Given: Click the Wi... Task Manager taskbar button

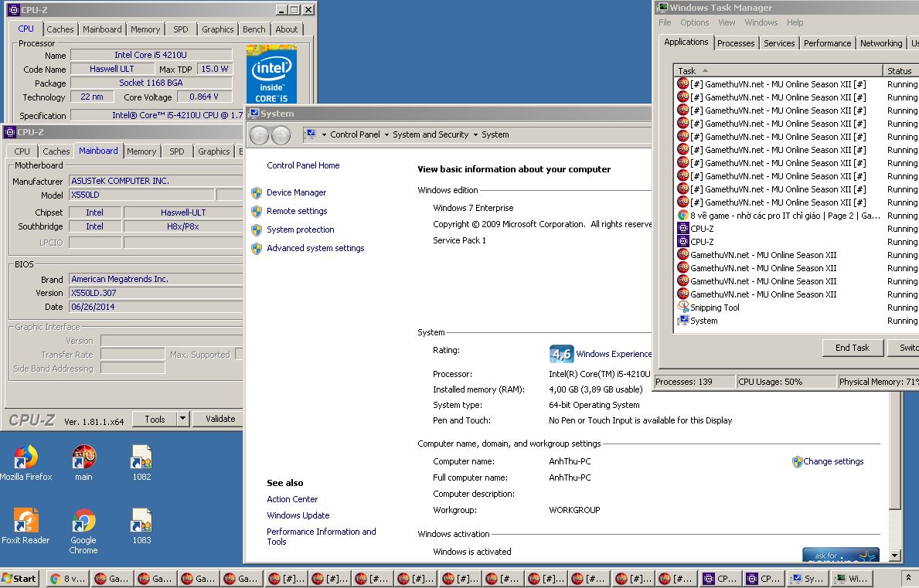Looking at the screenshot, I should coord(851,579).
